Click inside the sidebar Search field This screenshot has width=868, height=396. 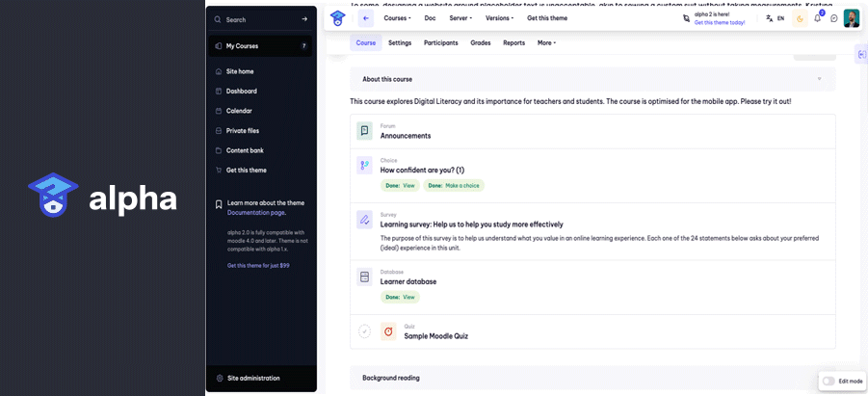click(261, 19)
